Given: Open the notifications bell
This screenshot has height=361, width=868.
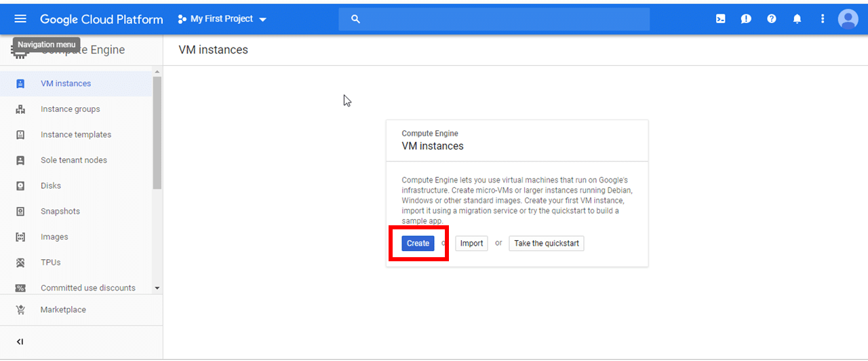Looking at the screenshot, I should click(797, 19).
